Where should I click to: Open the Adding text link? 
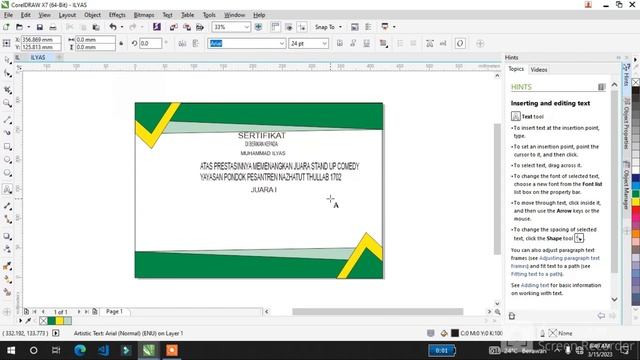[x=535, y=285]
